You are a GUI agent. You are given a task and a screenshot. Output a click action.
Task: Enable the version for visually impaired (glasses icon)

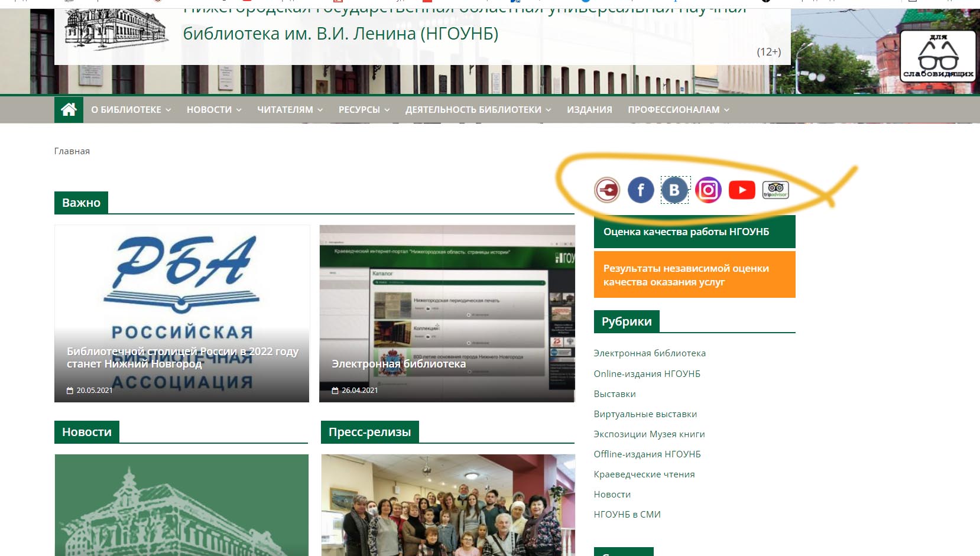pyautogui.click(x=938, y=56)
